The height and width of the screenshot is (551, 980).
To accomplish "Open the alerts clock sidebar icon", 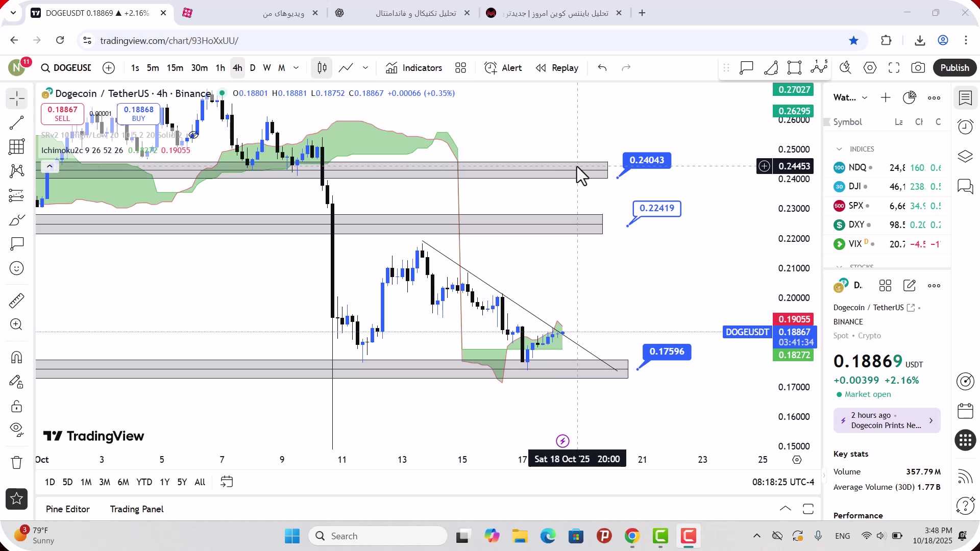I will coord(965,127).
